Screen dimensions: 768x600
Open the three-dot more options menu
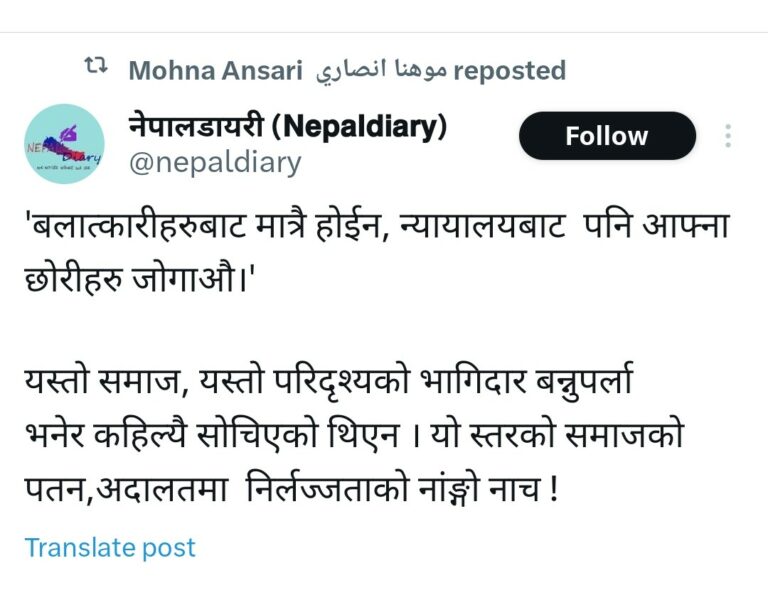pos(728,136)
